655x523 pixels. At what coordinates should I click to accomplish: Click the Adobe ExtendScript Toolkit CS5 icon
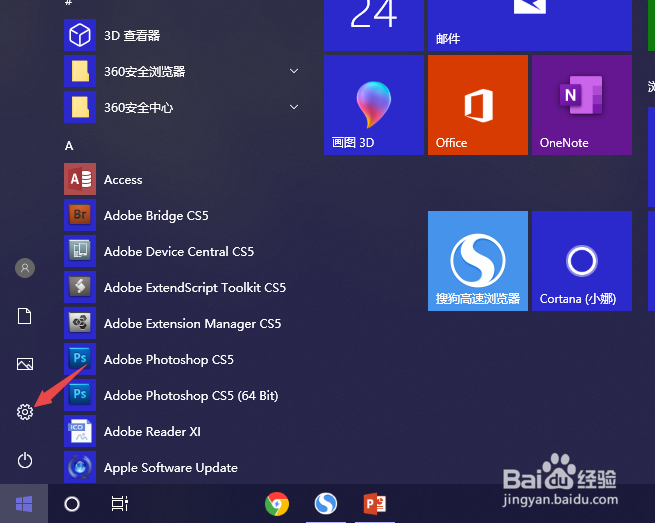point(80,287)
